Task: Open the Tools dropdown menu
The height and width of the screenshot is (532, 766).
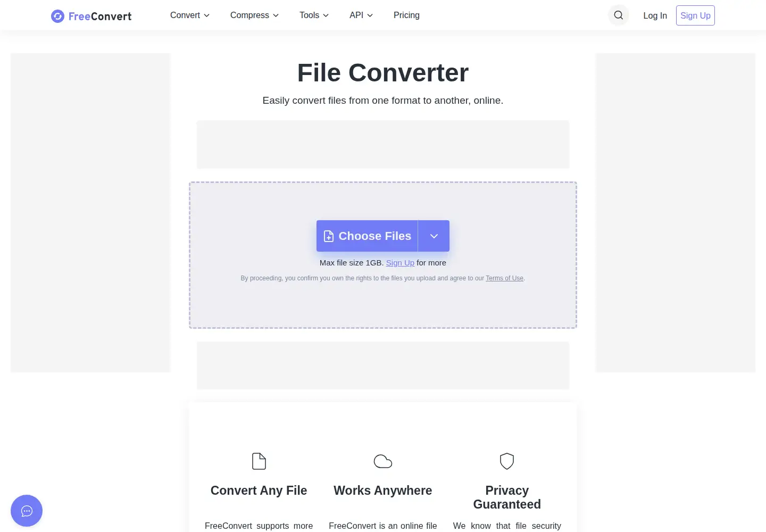Action: (314, 15)
